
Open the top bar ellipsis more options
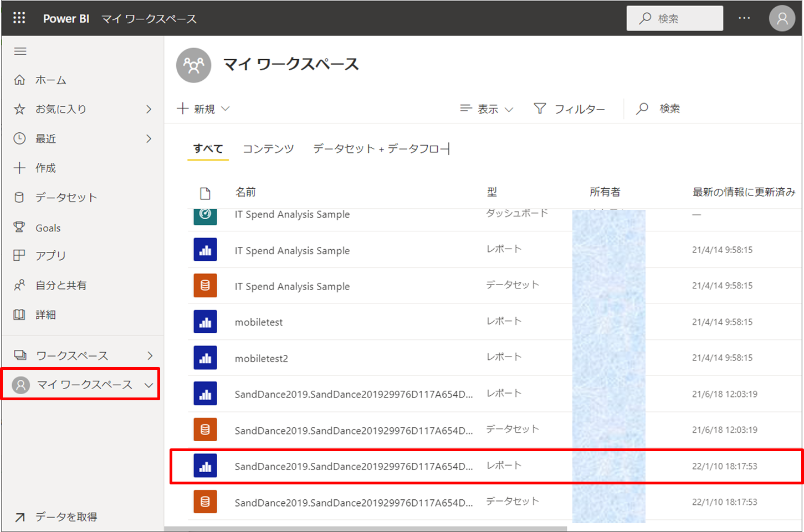(744, 18)
